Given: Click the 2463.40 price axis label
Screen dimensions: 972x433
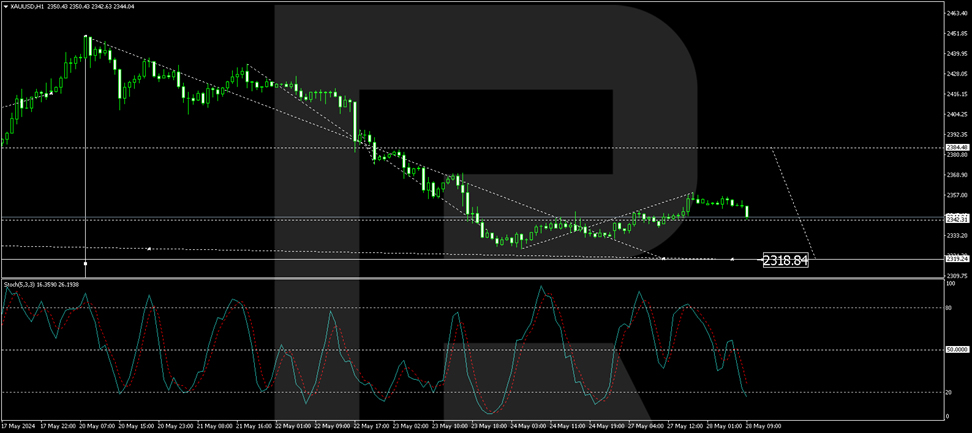Looking at the screenshot, I should 957,13.
